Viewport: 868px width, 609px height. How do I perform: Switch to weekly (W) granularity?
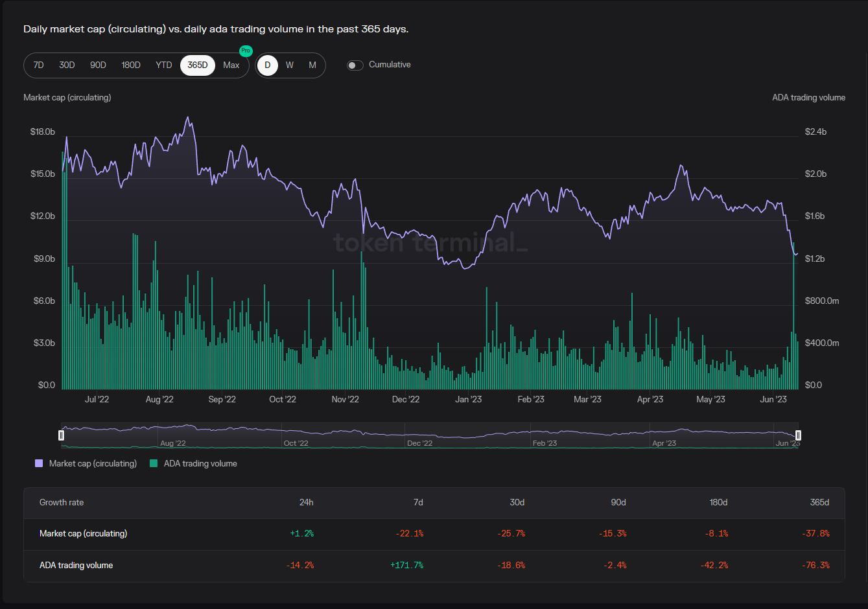point(290,65)
